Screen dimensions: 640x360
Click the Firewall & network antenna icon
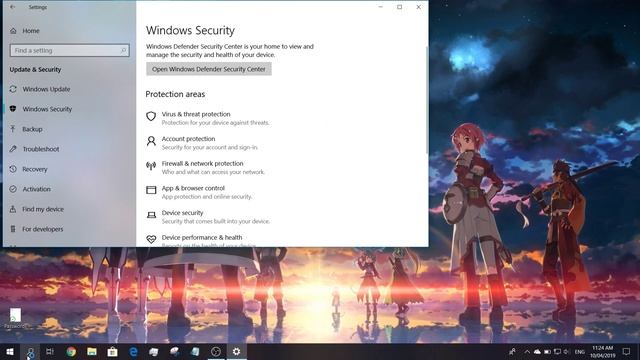[151, 166]
